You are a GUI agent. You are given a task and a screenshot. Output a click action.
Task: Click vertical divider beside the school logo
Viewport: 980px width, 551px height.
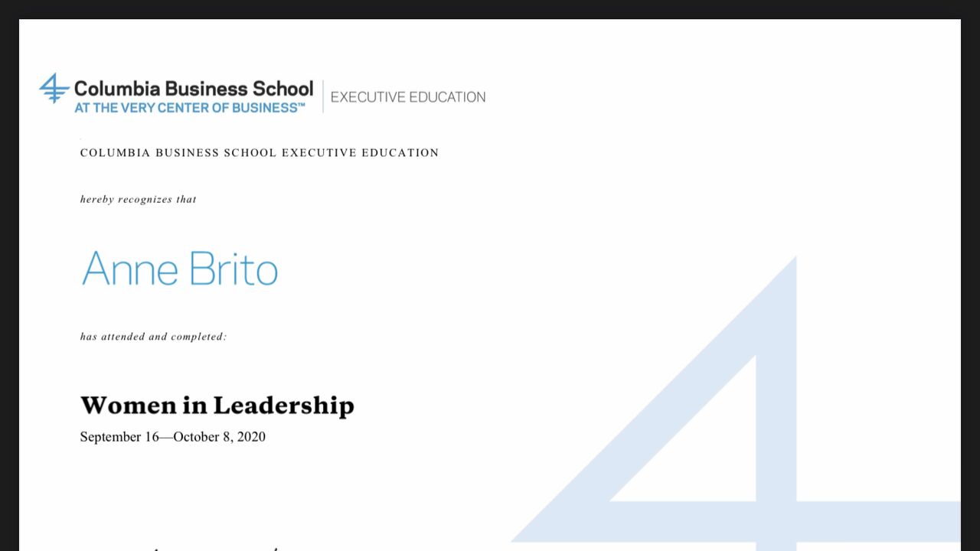pyautogui.click(x=323, y=96)
